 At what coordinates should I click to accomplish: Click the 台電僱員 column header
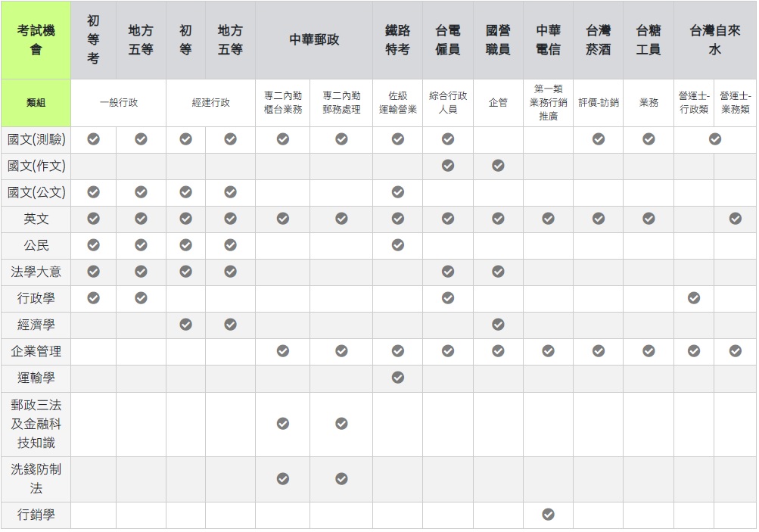[448, 39]
